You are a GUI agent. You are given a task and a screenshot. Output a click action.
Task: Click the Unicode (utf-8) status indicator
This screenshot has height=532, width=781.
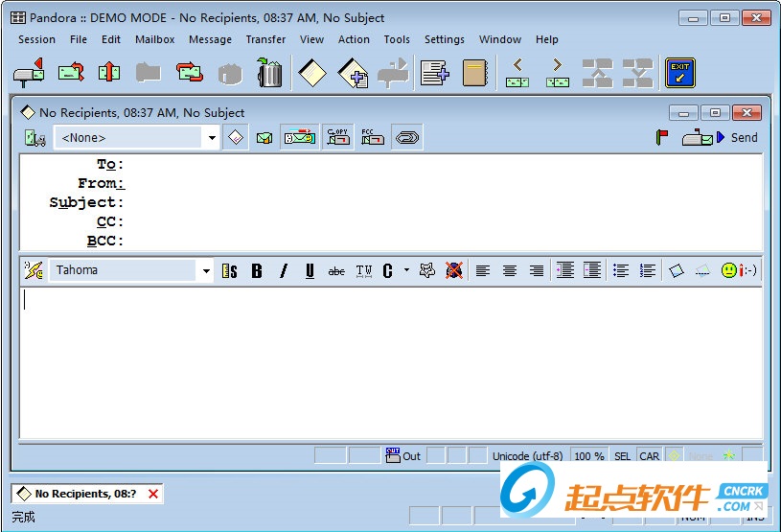tap(527, 455)
